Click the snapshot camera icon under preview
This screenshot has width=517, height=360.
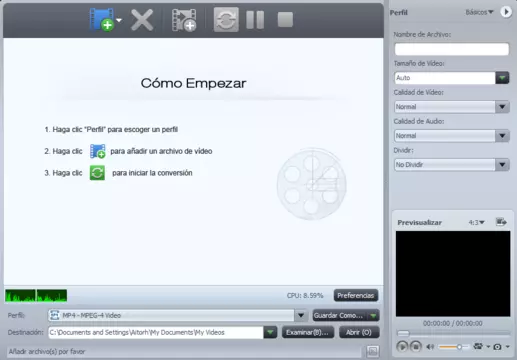(497, 347)
